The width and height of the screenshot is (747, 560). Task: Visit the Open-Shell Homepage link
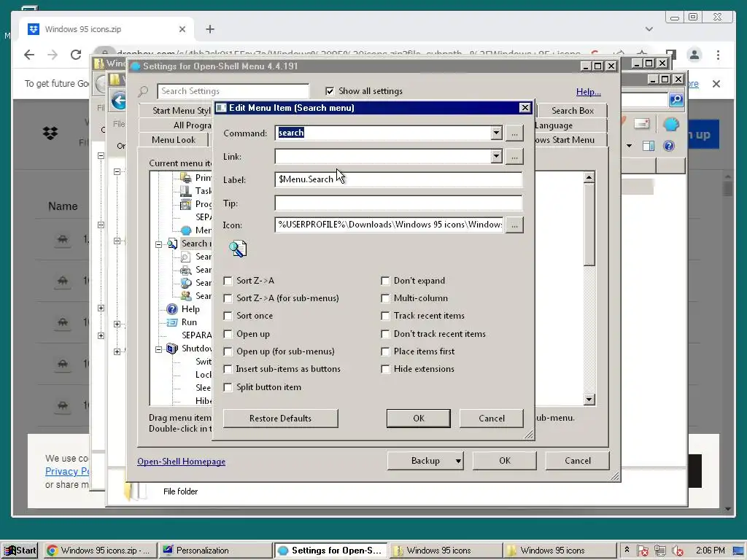click(181, 462)
